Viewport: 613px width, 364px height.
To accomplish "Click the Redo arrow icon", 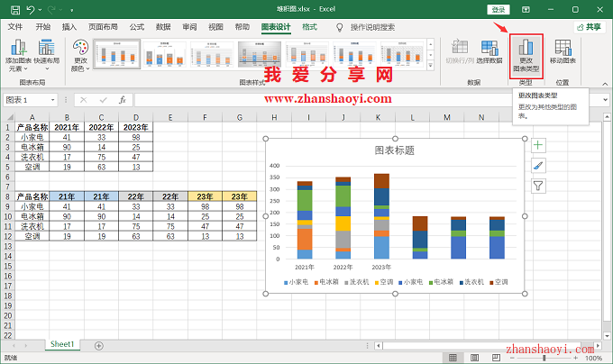I will coord(51,10).
